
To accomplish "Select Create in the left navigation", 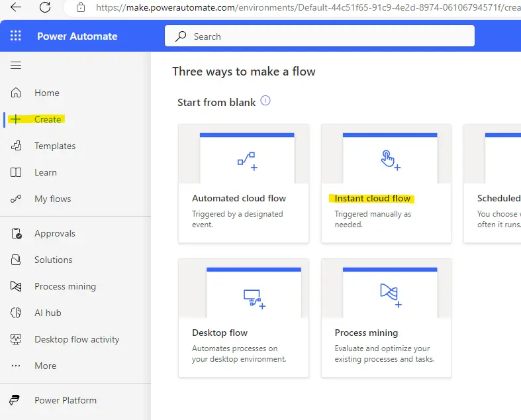I will click(47, 119).
